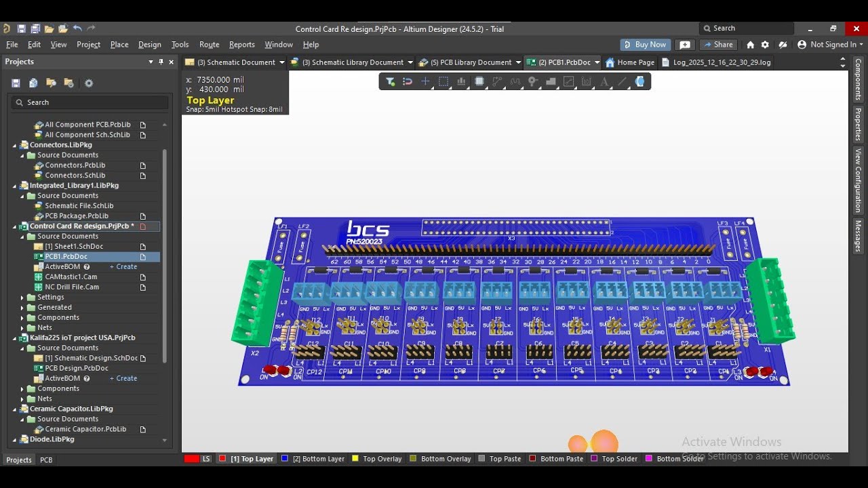This screenshot has width=868, height=488.
Task: Collapse the Connectors.LibPkg project node
Action: click(14, 145)
